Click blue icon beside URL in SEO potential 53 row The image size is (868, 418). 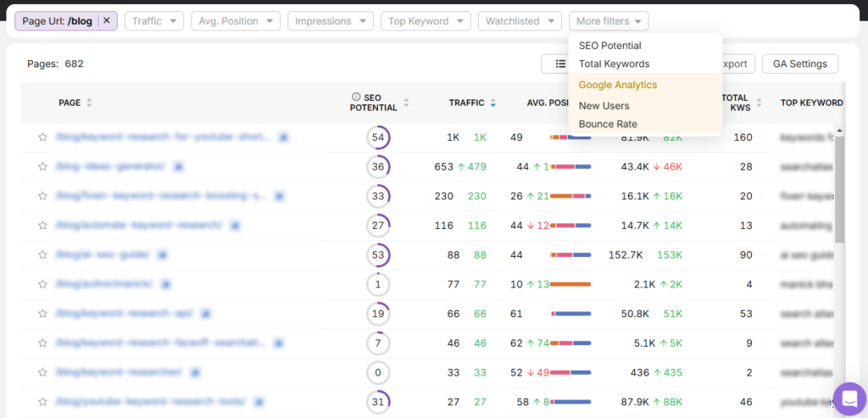pyautogui.click(x=162, y=254)
